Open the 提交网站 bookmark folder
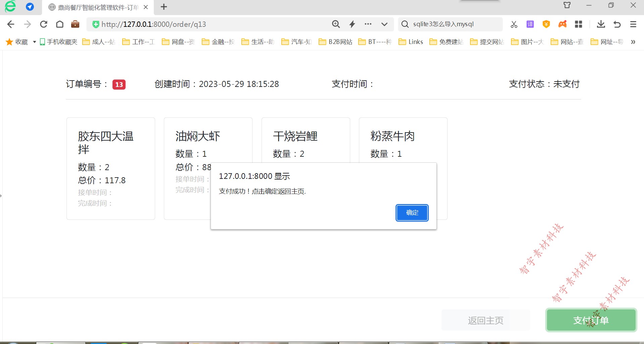The height and width of the screenshot is (344, 644). click(487, 42)
